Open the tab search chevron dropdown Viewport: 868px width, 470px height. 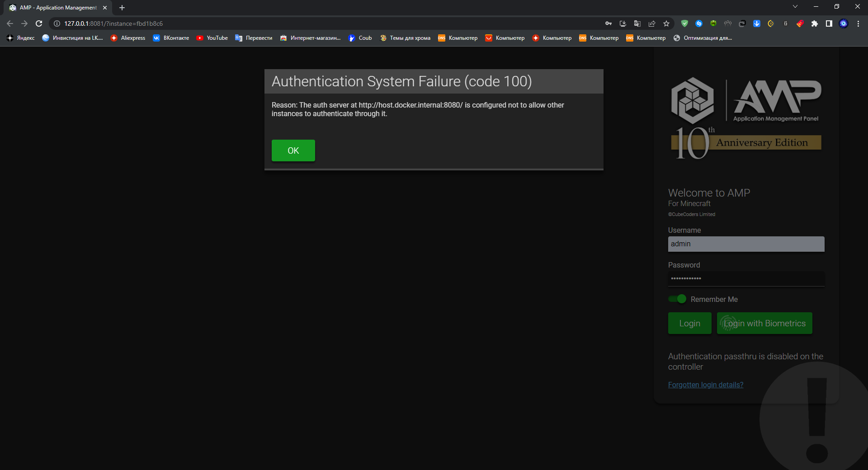point(795,6)
